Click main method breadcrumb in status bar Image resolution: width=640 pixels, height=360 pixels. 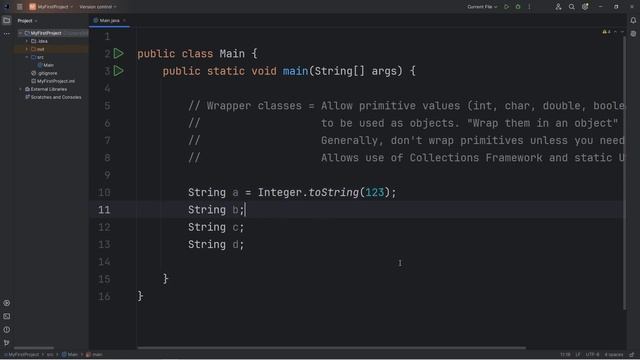click(94, 355)
